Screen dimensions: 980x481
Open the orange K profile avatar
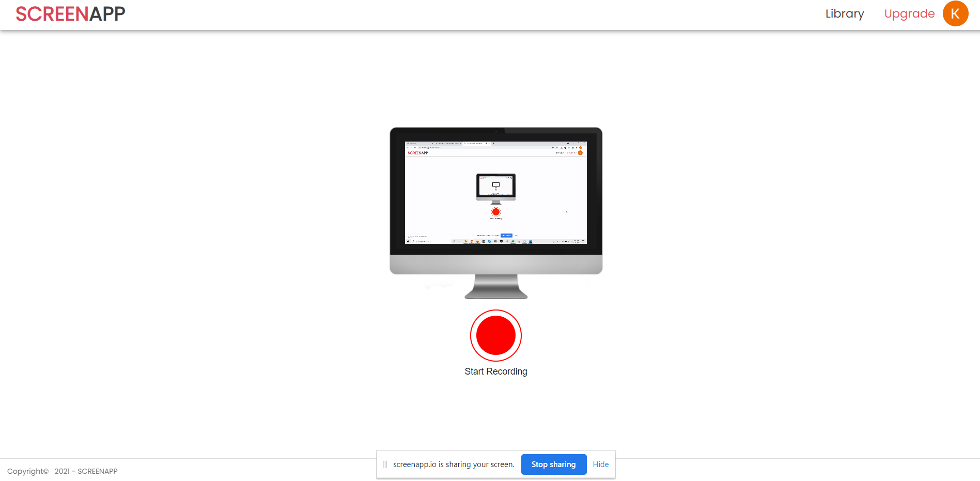point(955,14)
